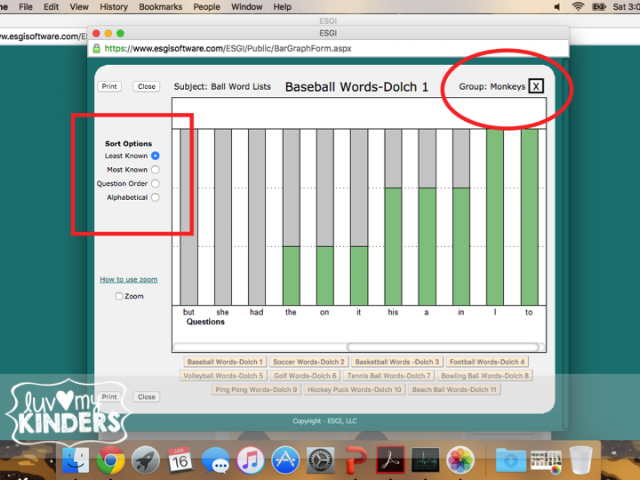The width and height of the screenshot is (640, 480).
Task: Click the bar for word 'his'
Action: pos(393,217)
